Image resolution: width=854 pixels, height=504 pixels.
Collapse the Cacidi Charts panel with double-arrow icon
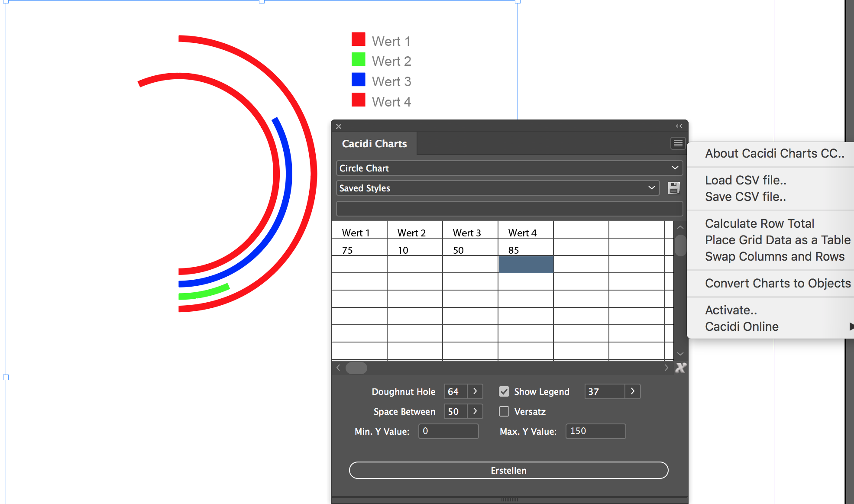679,126
